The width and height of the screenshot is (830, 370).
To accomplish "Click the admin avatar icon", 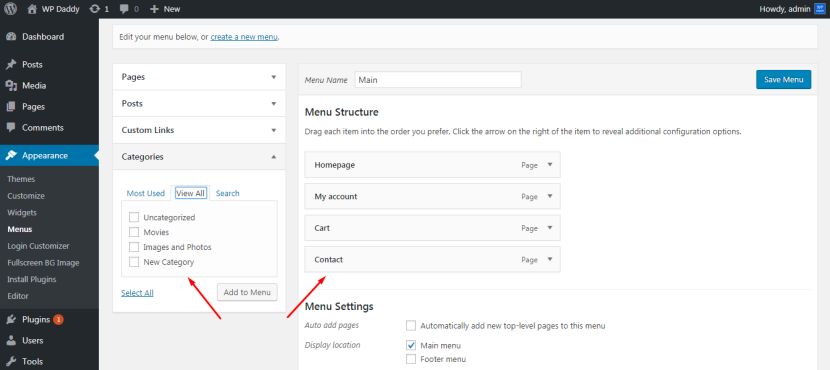I will (819, 9).
